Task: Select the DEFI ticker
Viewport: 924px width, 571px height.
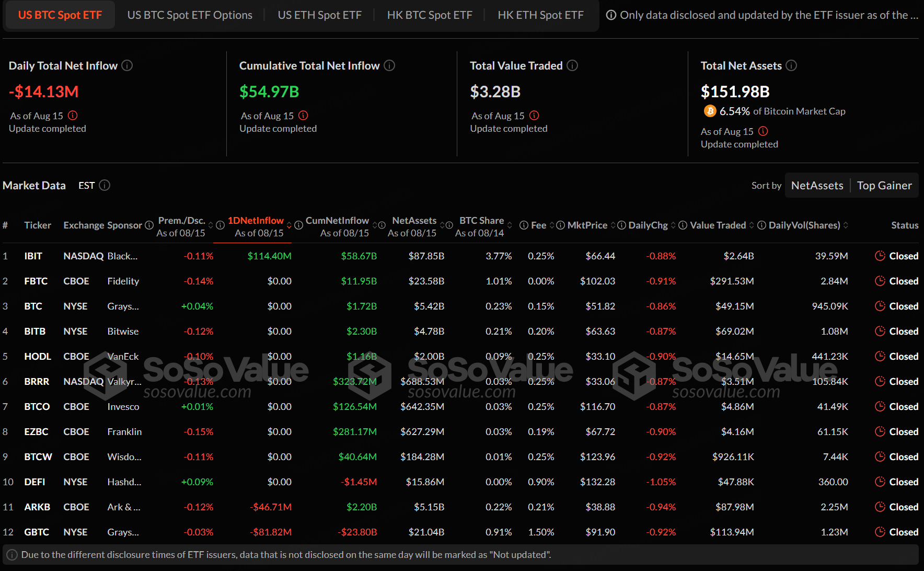Action: (34, 482)
